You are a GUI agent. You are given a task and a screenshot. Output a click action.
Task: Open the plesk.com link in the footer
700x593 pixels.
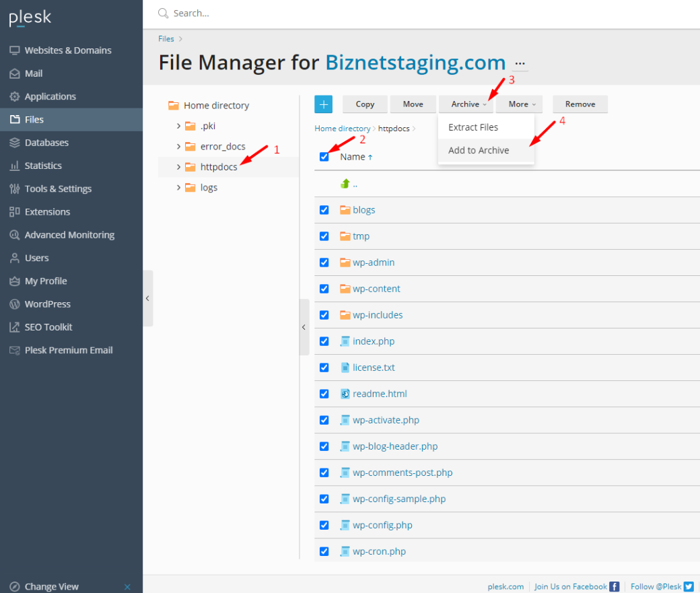[505, 586]
